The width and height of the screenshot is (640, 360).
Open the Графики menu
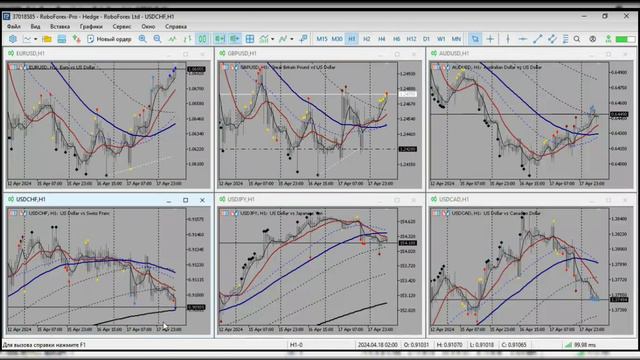tap(91, 26)
